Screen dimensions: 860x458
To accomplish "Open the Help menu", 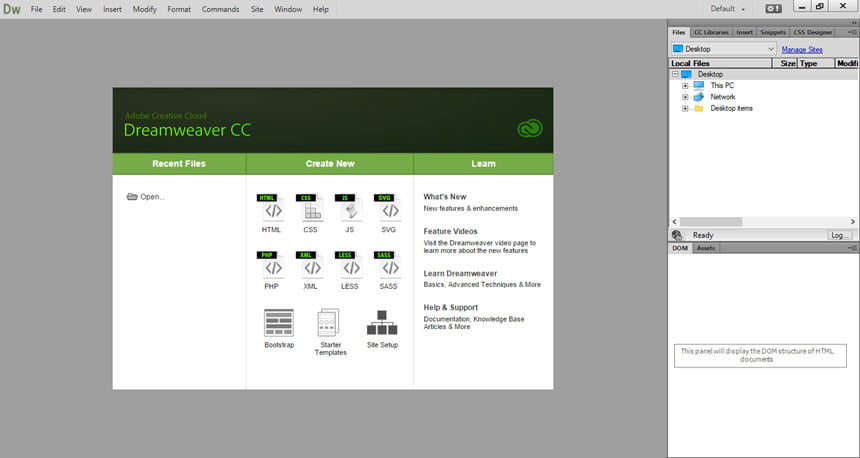I will click(321, 9).
